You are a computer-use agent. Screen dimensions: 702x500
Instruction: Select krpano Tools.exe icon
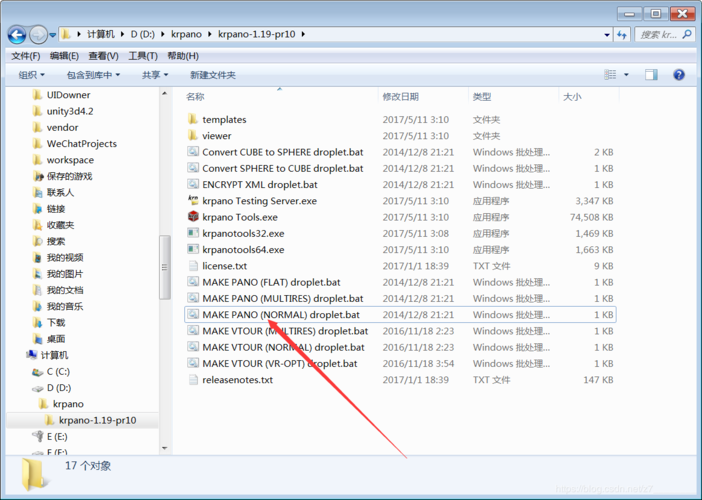193,217
